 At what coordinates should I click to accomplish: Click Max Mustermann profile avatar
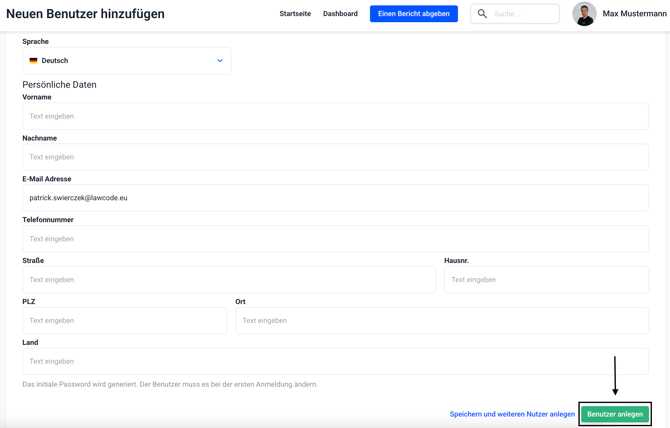[x=584, y=14]
